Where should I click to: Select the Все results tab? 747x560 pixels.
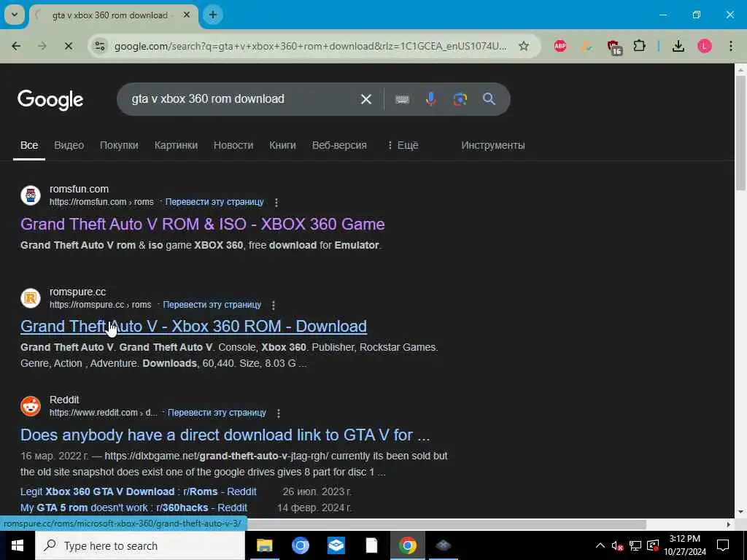29,145
